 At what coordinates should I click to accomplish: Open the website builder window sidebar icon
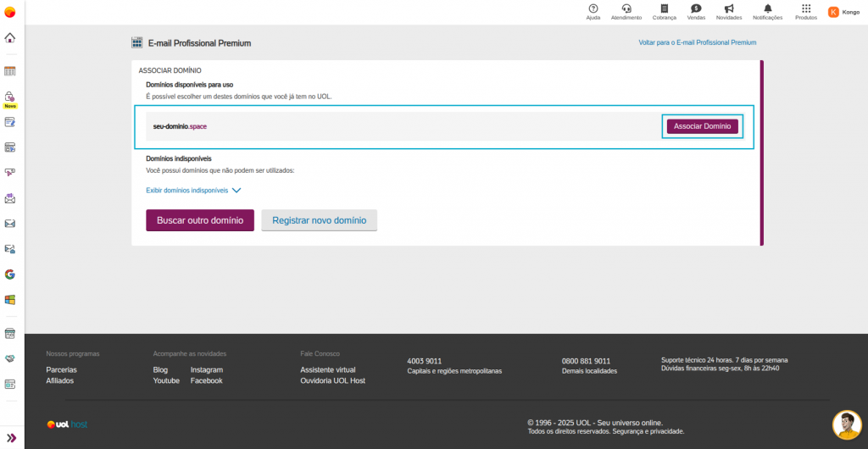pos(10,147)
